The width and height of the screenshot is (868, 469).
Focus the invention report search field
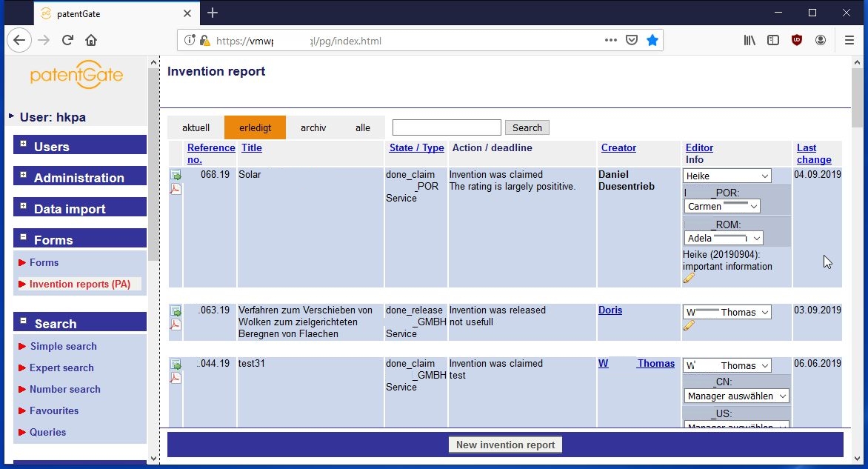point(447,128)
